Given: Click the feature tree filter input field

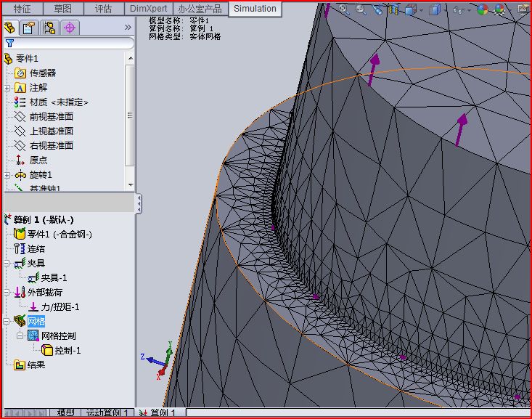Looking at the screenshot, I should pyautogui.click(x=69, y=43).
